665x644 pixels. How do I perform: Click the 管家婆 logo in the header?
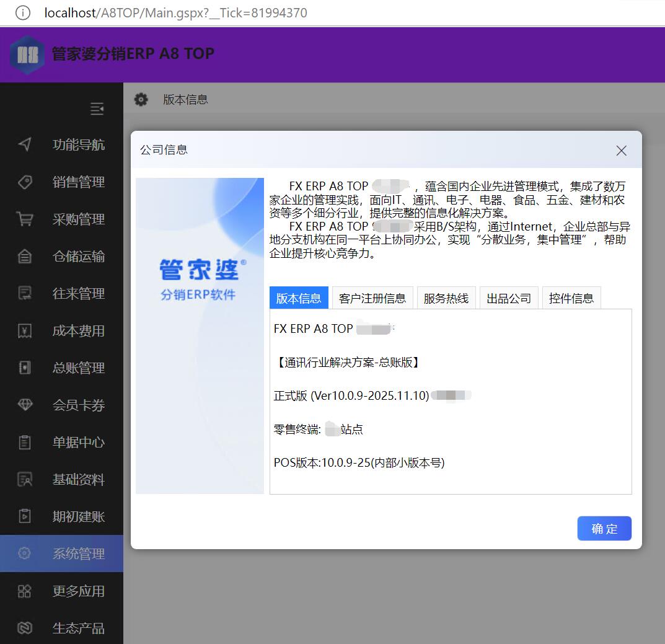tap(27, 55)
